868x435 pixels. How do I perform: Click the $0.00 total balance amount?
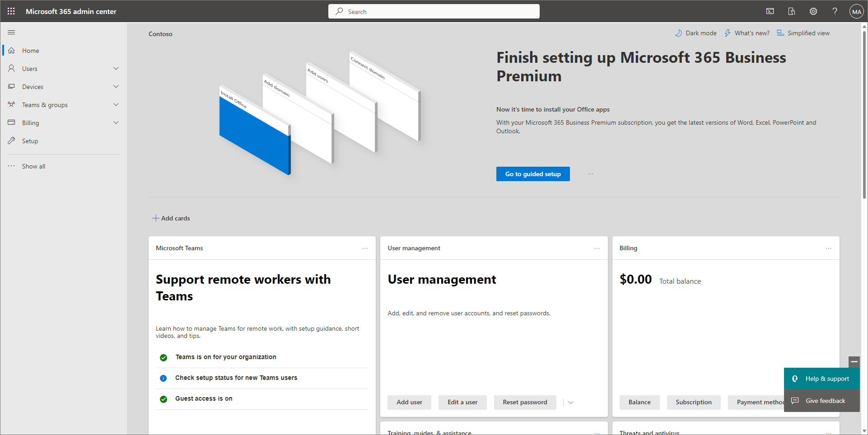[635, 280]
